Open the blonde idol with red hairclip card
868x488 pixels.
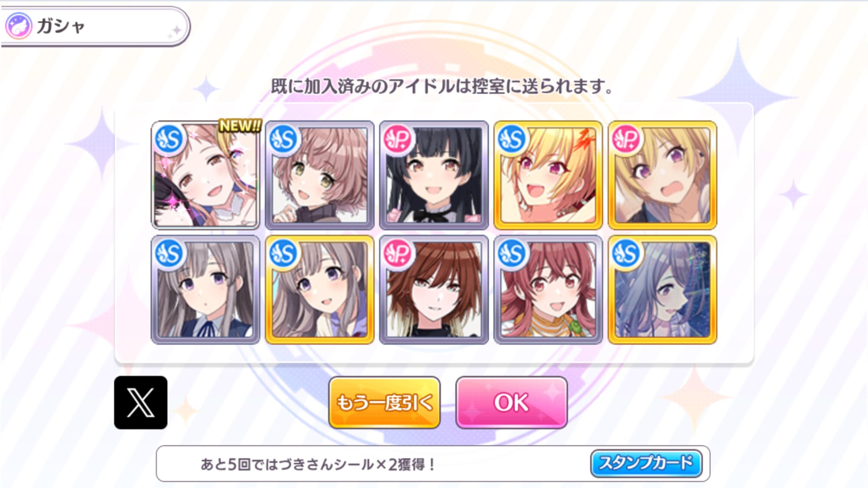point(548,175)
